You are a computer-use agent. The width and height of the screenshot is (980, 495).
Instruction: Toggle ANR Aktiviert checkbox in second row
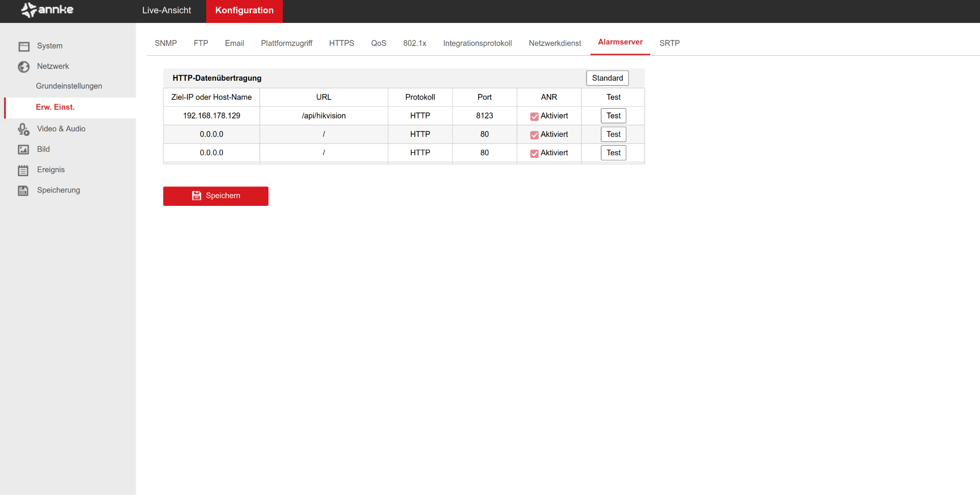pos(534,135)
